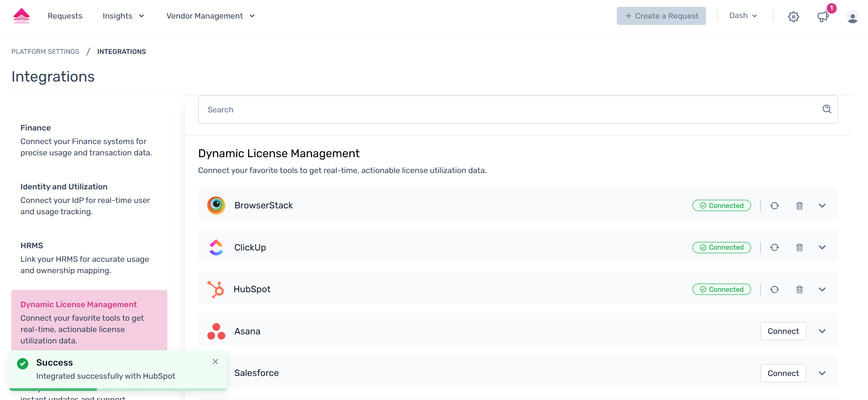Resync the ClickUp integration
Viewport: 868px width, 400px height.
(775, 247)
